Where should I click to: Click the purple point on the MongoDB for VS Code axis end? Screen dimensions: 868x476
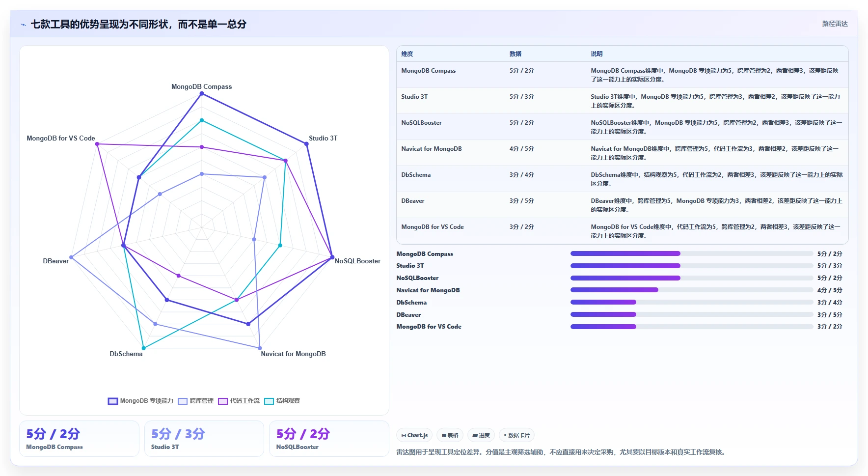pos(97,144)
